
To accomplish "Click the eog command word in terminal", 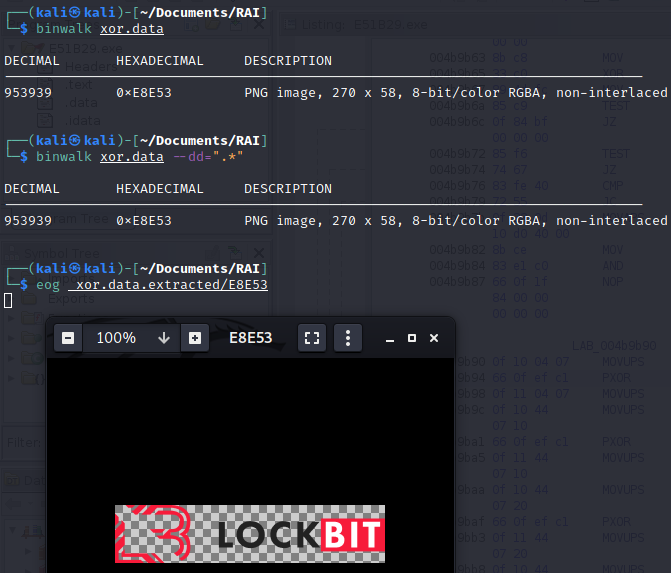I will click(48, 285).
